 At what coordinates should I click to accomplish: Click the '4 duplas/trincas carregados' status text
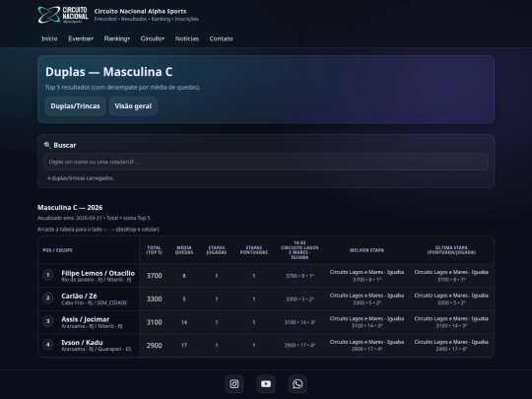pyautogui.click(x=81, y=178)
